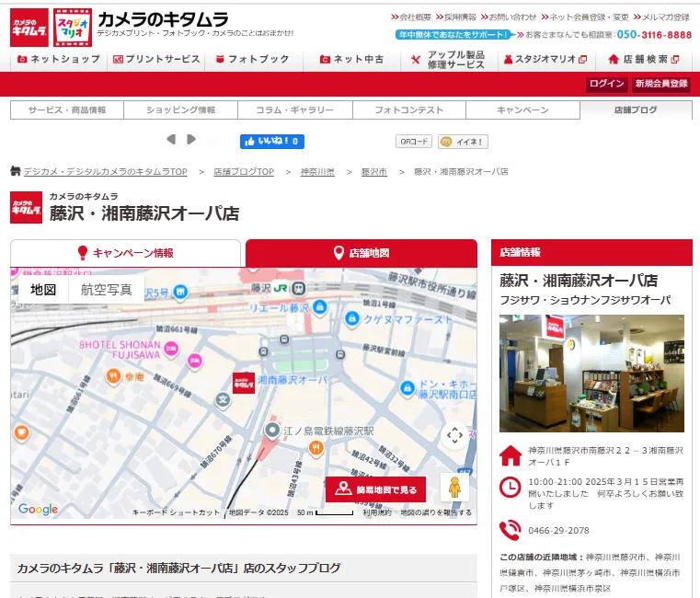Click the previous arrow icon

point(171,139)
